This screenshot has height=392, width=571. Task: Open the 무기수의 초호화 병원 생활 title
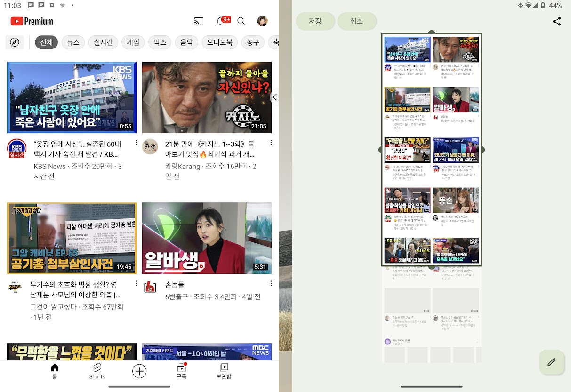(75, 290)
